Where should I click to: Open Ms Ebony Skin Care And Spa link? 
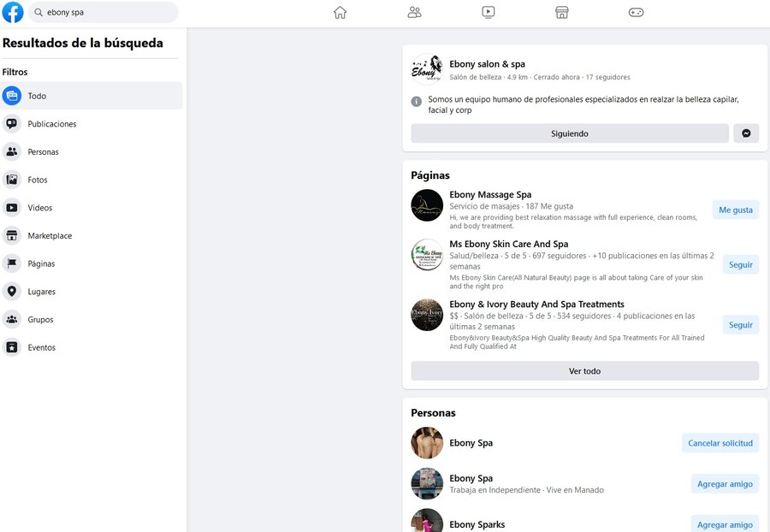(x=509, y=244)
